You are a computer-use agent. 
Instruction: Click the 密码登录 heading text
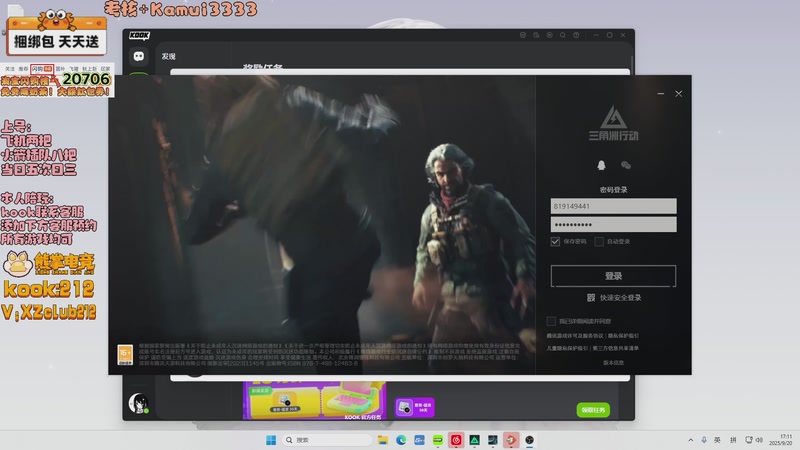click(613, 190)
